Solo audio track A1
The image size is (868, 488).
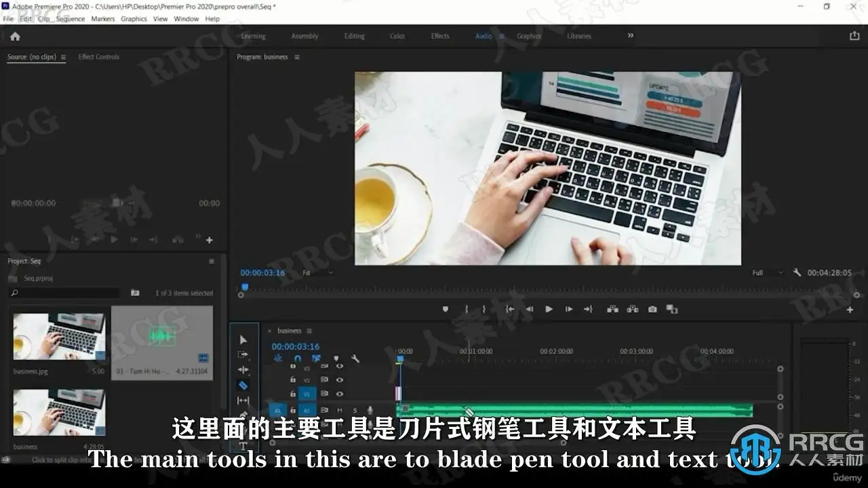(354, 410)
